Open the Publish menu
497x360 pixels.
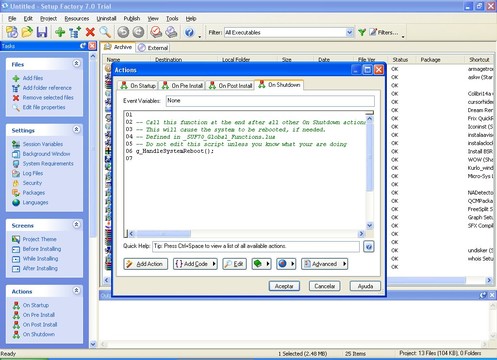point(132,18)
